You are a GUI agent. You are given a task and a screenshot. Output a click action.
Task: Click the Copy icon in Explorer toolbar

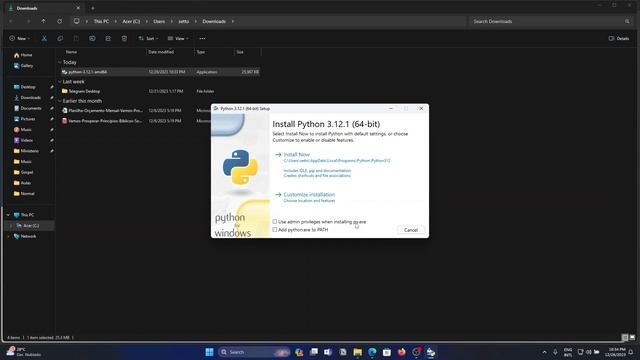point(60,38)
